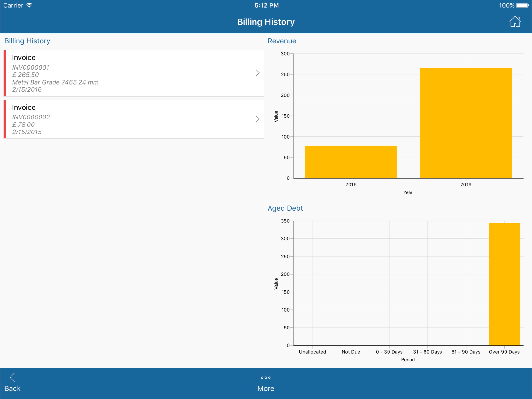Click the £ 265.50 amount text
This screenshot has width=532, height=399.
[x=26, y=75]
